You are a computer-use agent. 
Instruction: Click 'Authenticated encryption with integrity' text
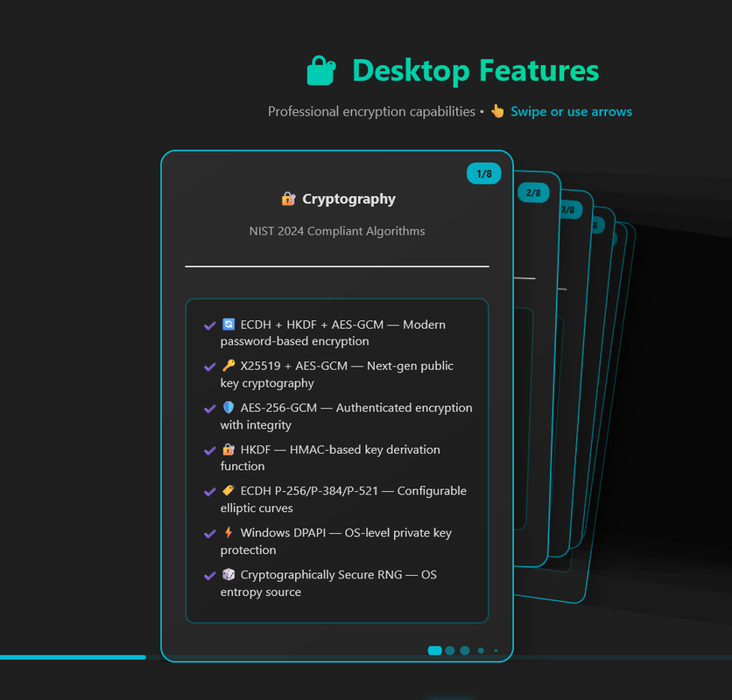(347, 416)
